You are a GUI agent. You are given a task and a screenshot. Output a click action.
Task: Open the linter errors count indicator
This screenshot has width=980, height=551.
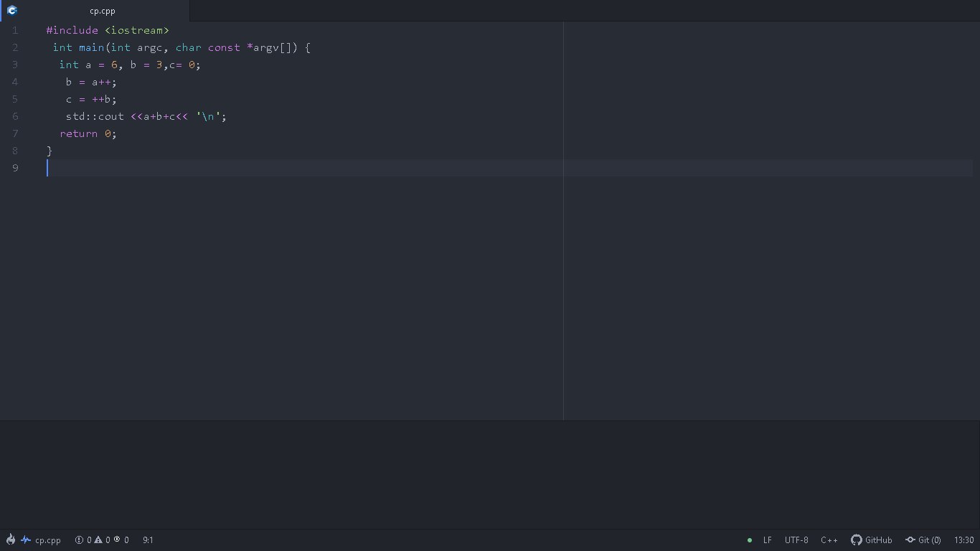83,540
